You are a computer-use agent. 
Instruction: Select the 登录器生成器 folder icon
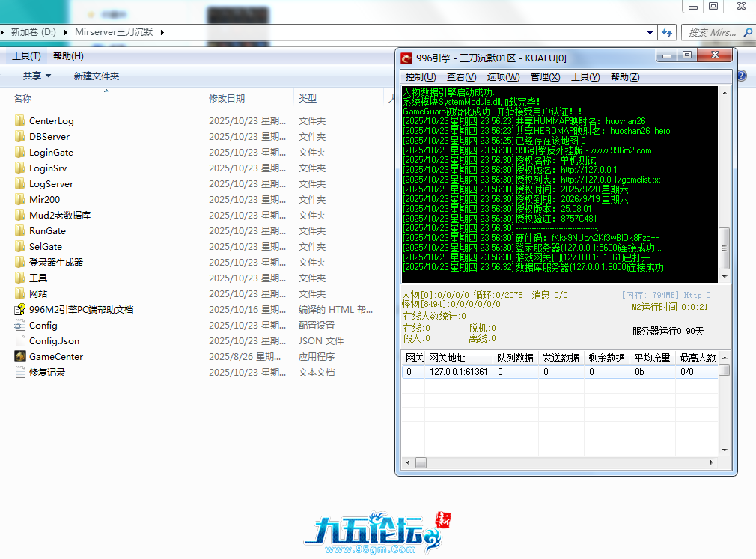click(x=20, y=263)
